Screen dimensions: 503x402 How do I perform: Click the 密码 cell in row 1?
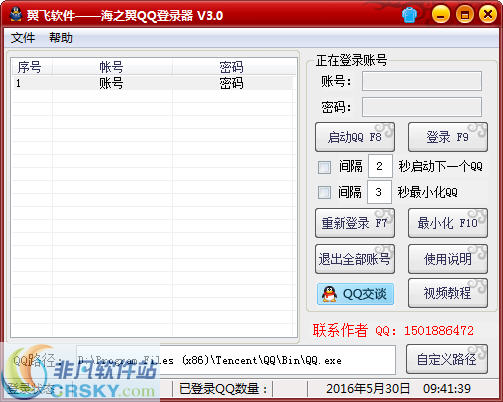(231, 83)
